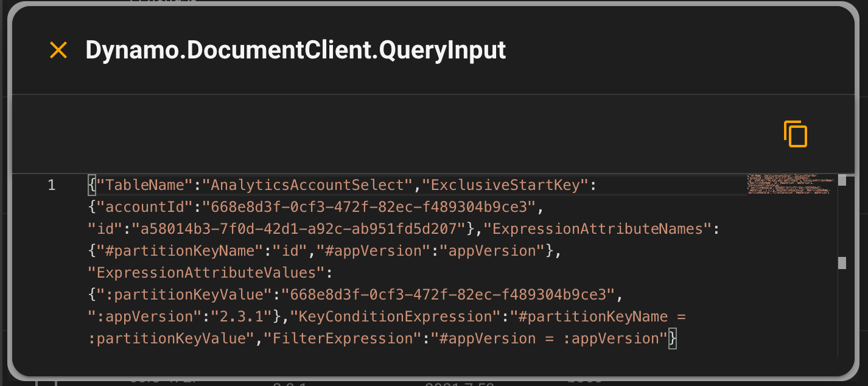The width and height of the screenshot is (868, 386).
Task: Click line number 1 in the gutter
Action: (52, 185)
